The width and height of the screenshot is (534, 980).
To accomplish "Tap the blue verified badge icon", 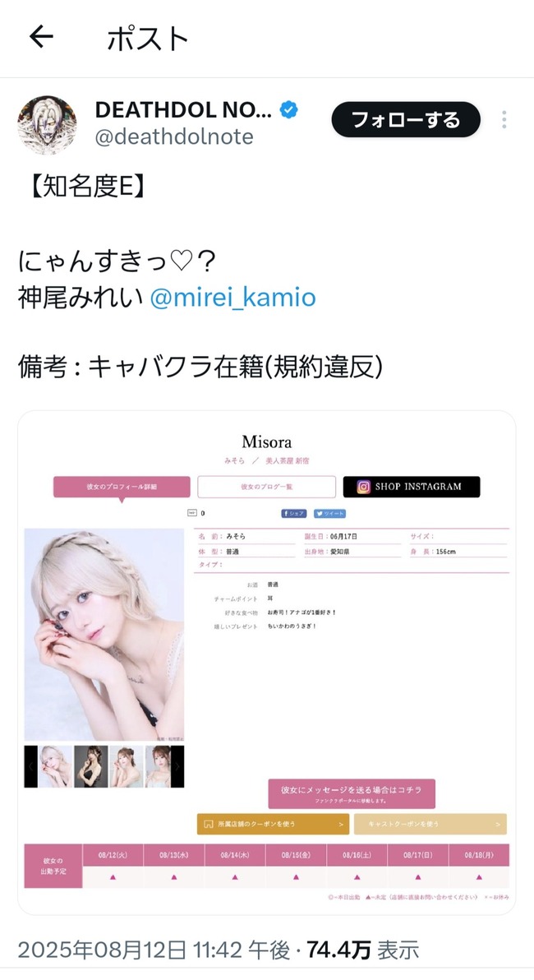I will (288, 110).
